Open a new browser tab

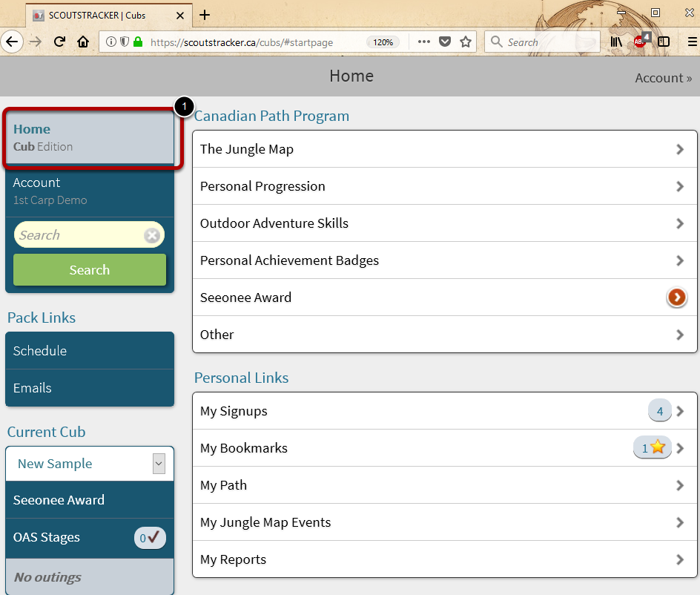coord(205,15)
